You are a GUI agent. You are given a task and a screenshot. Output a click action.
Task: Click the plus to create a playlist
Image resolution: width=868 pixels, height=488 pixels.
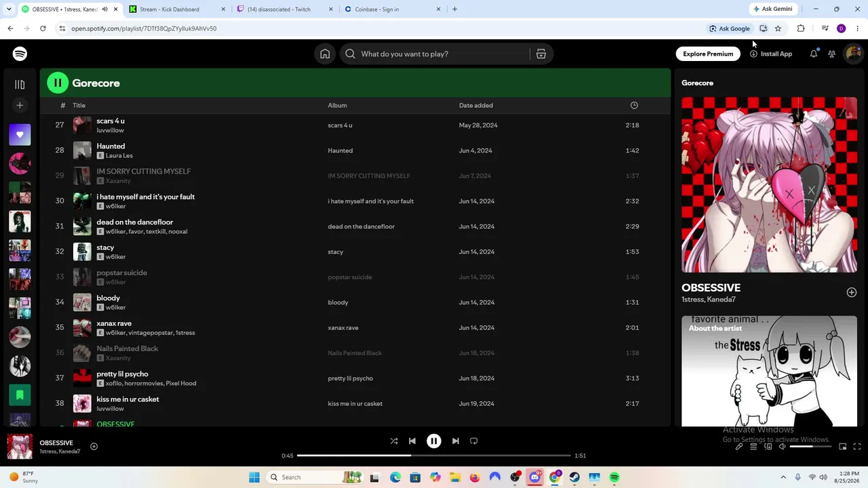click(20, 105)
